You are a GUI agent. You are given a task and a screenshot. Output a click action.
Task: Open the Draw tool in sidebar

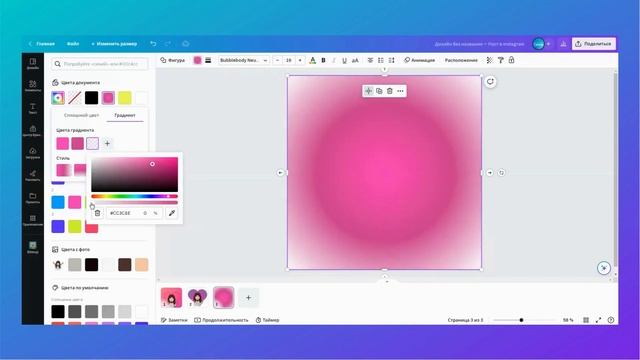click(33, 176)
